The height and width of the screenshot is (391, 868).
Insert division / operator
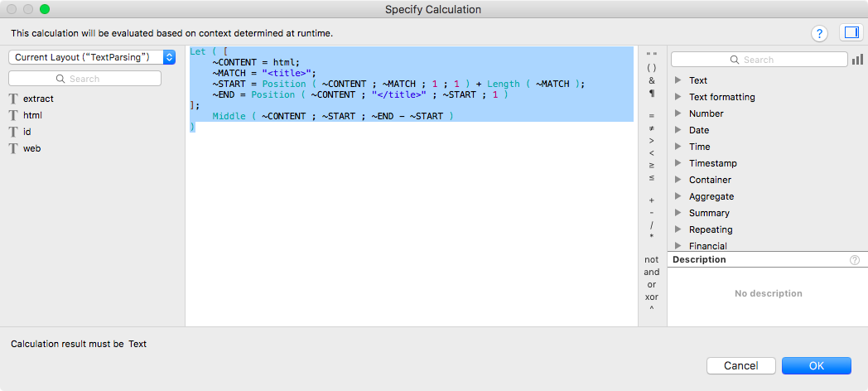pyautogui.click(x=652, y=224)
